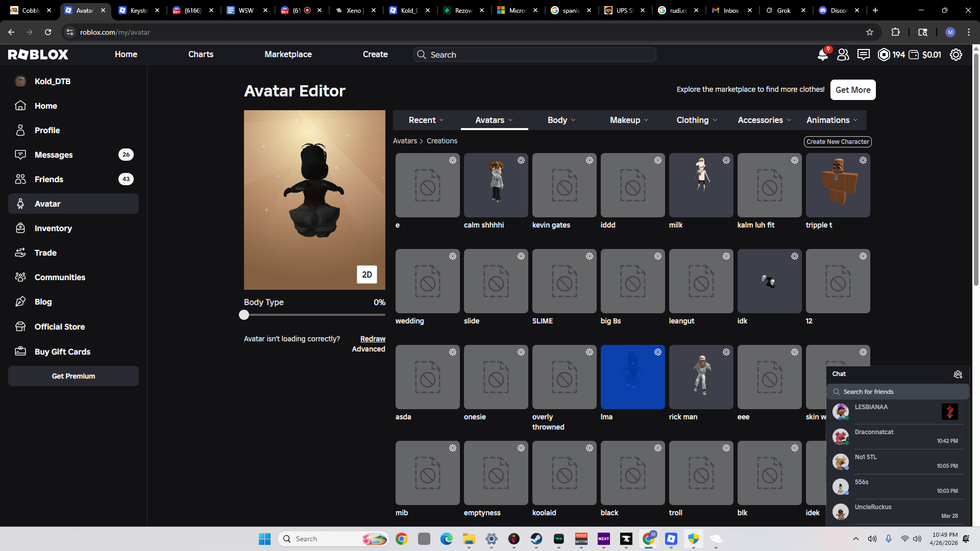Open Steam from the taskbar
The height and width of the screenshot is (551, 980).
point(536,539)
